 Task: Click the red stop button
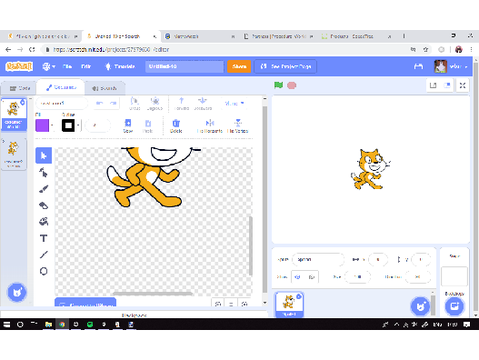coord(292,86)
